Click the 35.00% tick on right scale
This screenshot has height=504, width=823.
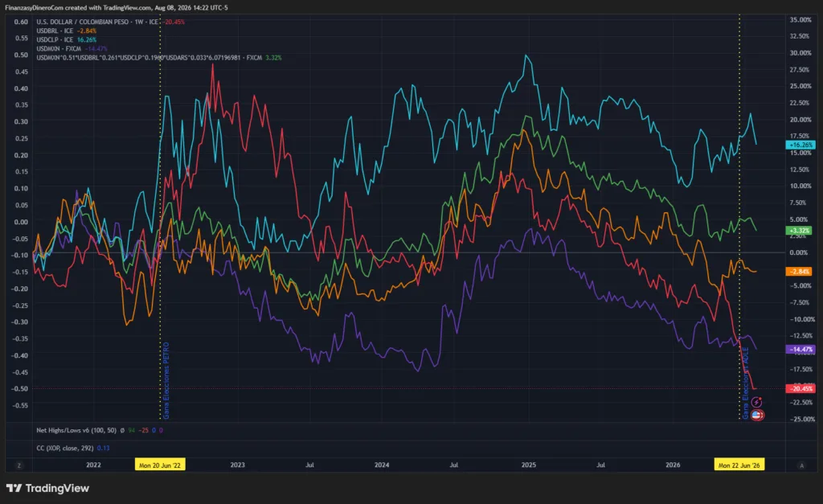coord(800,20)
